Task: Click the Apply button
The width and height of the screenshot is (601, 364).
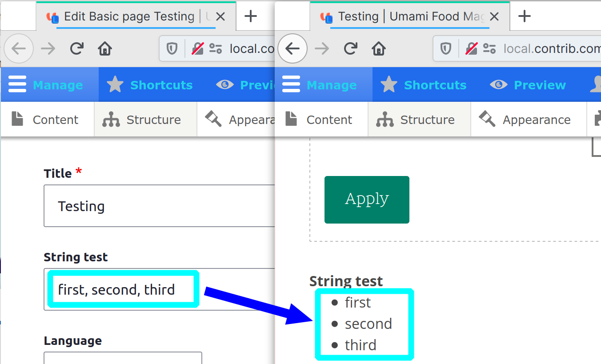Action: (367, 200)
